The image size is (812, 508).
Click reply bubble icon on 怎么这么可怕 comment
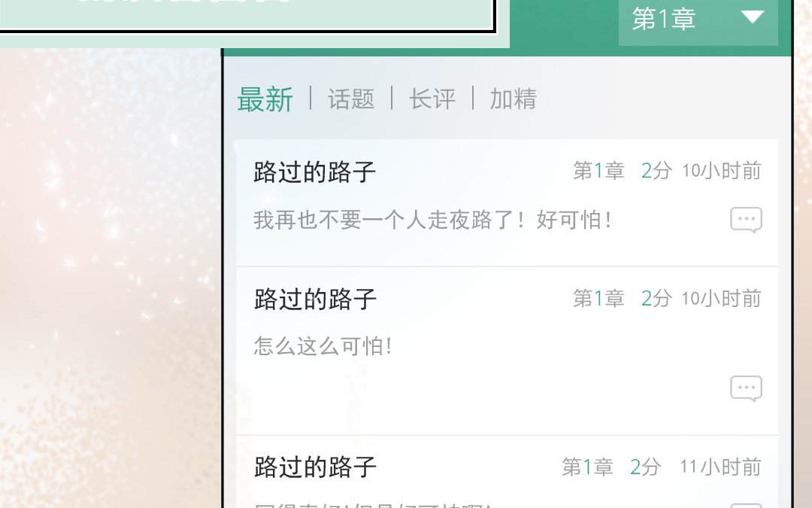(747, 388)
